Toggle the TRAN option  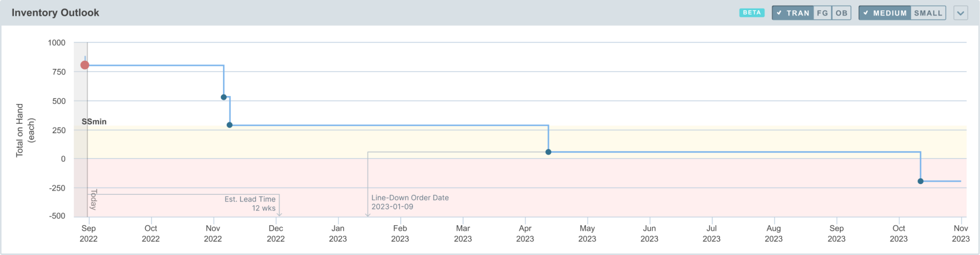[793, 13]
